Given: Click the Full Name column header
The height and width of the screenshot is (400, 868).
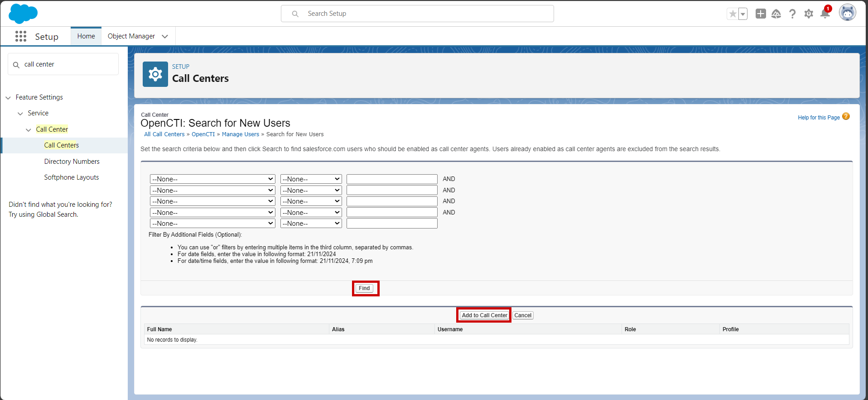Looking at the screenshot, I should (159, 329).
